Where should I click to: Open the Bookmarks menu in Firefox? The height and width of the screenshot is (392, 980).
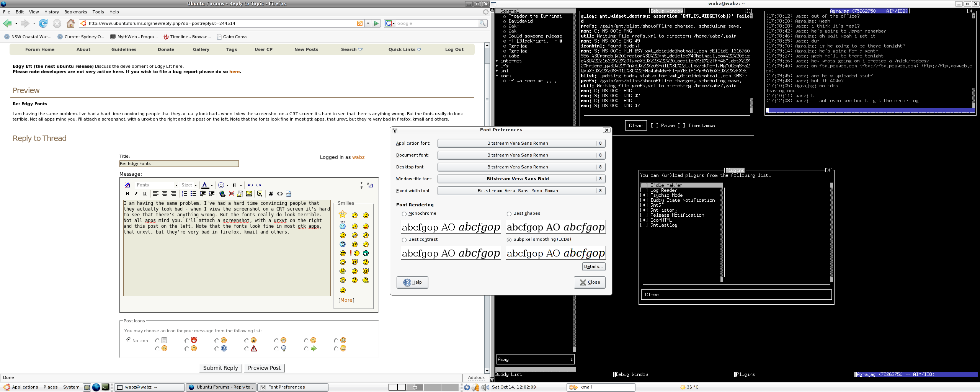coord(75,12)
